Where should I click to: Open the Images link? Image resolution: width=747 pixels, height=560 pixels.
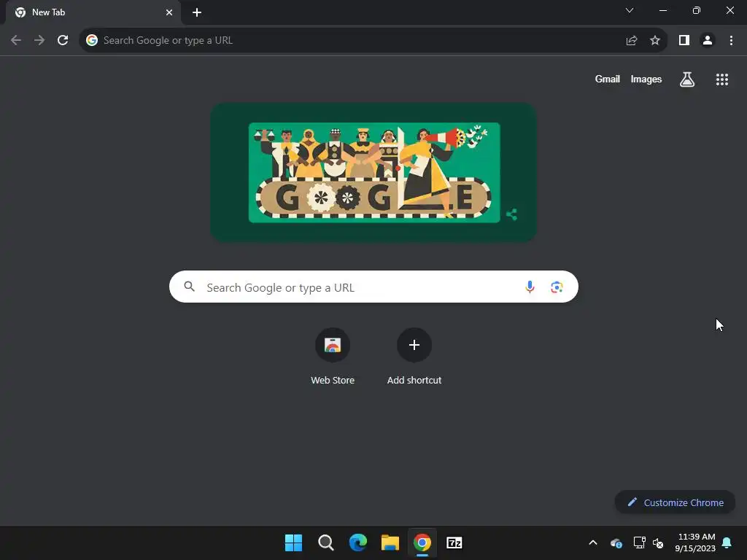pos(646,79)
